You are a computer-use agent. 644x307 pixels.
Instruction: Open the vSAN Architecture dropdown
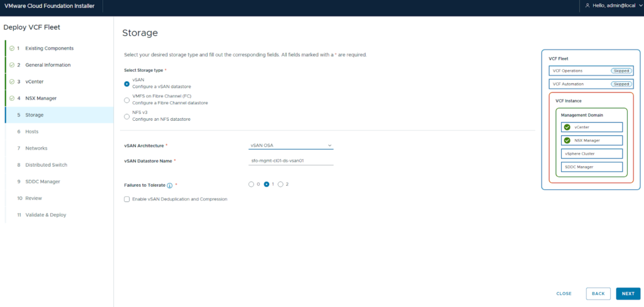point(291,145)
